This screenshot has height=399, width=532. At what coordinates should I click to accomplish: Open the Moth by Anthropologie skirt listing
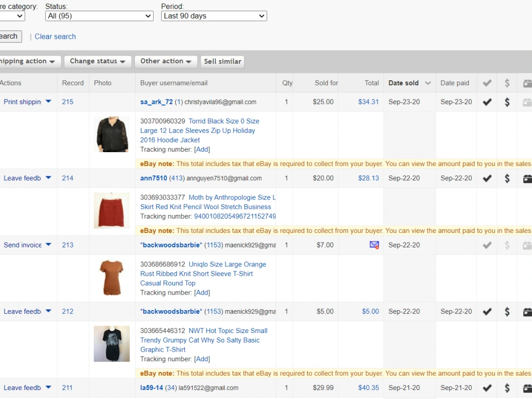pyautogui.click(x=208, y=202)
